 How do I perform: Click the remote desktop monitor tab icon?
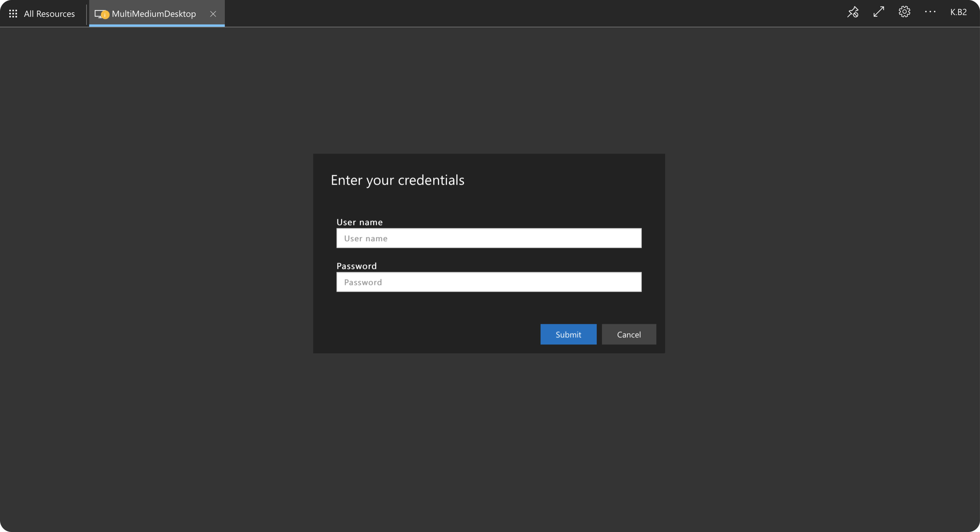pos(98,14)
